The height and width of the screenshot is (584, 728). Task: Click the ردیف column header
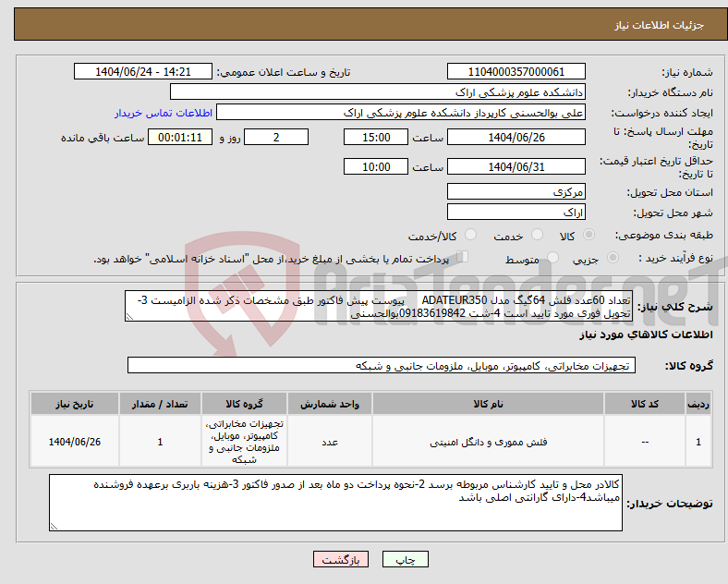698,404
